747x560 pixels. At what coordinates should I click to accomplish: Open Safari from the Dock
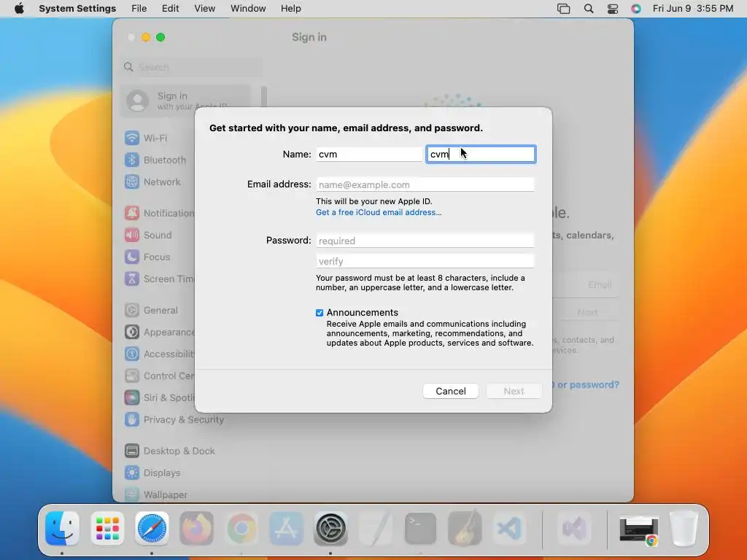(x=152, y=529)
